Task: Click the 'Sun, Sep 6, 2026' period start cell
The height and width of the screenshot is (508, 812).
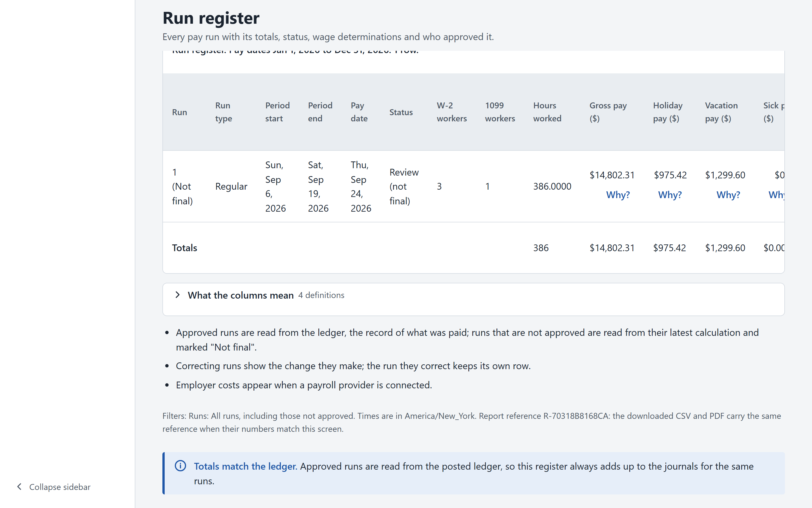Action: click(x=275, y=187)
